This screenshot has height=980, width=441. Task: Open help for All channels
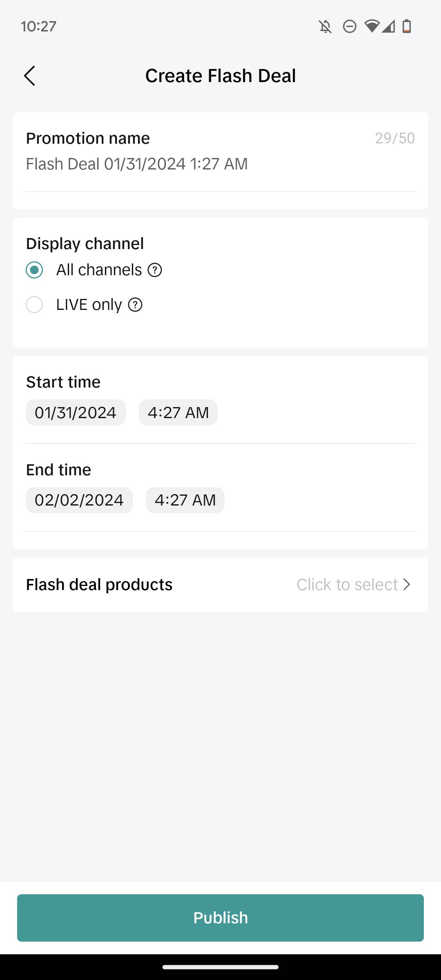[x=155, y=270]
